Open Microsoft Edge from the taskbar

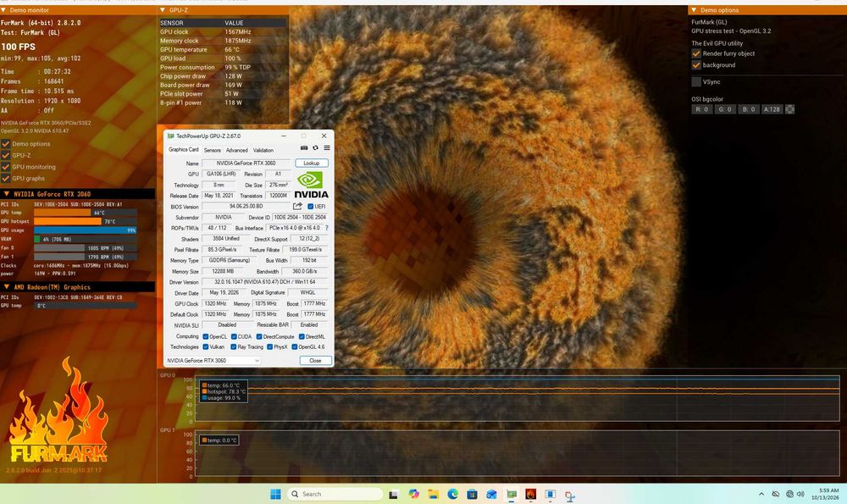click(452, 494)
